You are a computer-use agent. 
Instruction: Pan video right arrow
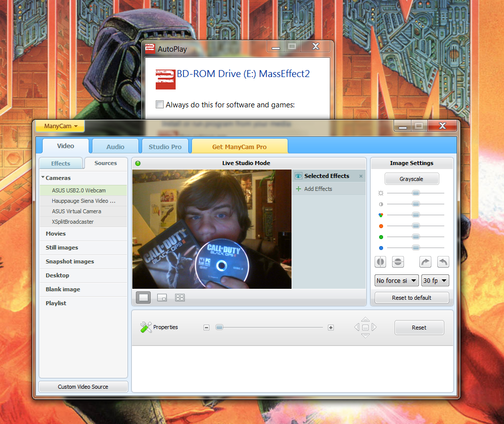[x=374, y=327]
